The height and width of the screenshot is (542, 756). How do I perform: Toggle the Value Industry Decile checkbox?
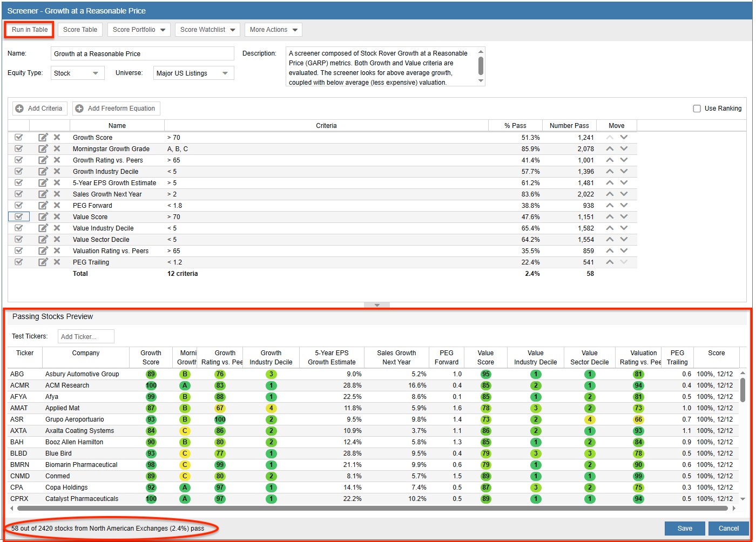click(x=19, y=228)
